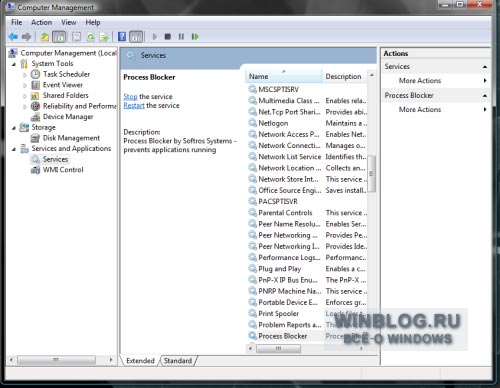This screenshot has width=500, height=388.
Task: Open the Help menu
Action: [93, 22]
